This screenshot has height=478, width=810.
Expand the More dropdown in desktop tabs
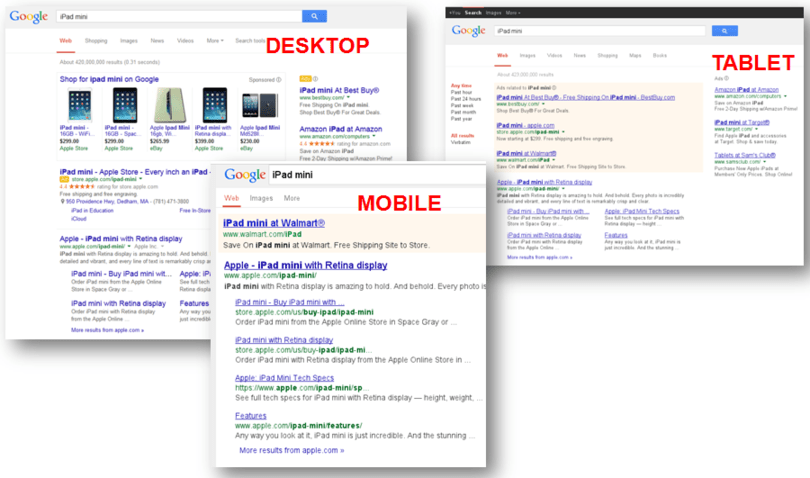[215, 41]
